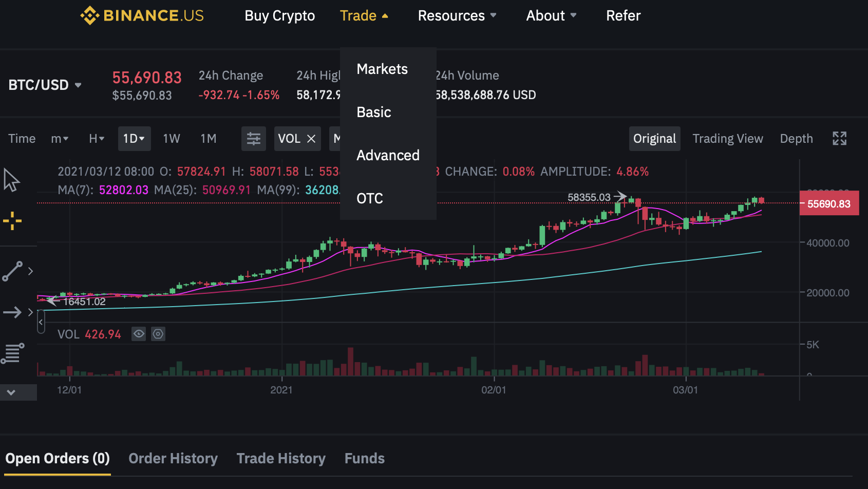Click the Binance.US logo

[142, 15]
